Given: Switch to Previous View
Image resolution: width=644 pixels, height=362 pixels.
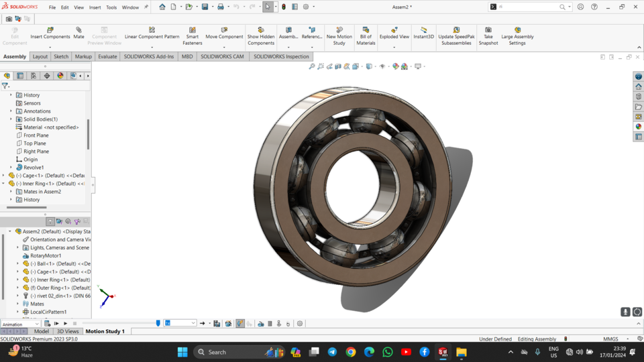Looking at the screenshot, I should 329,66.
